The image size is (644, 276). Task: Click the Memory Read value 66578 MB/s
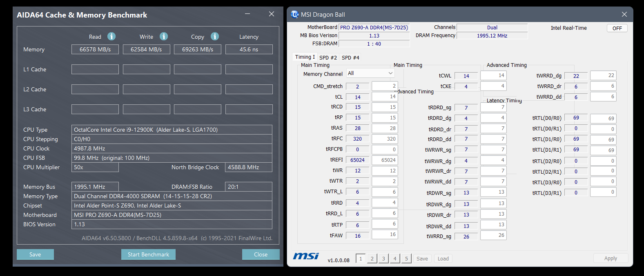pyautogui.click(x=95, y=49)
